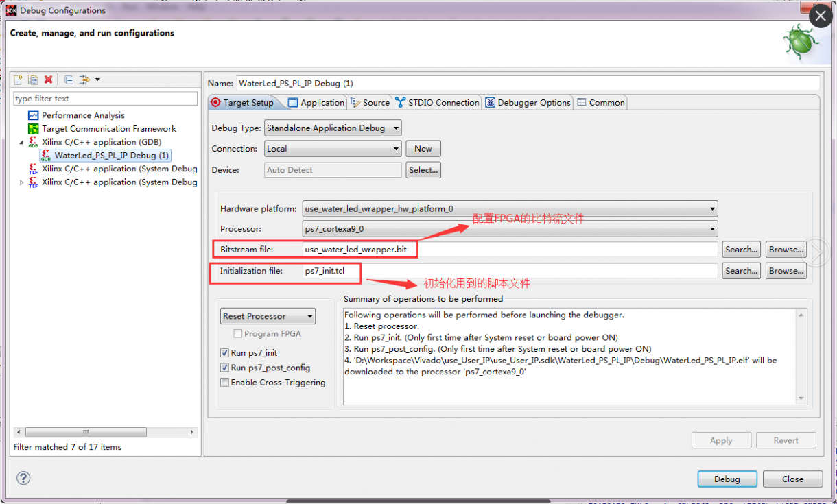This screenshot has width=837, height=504.
Task: Click the 'Filter matched 7 of 17 items' text
Action: pos(67,447)
